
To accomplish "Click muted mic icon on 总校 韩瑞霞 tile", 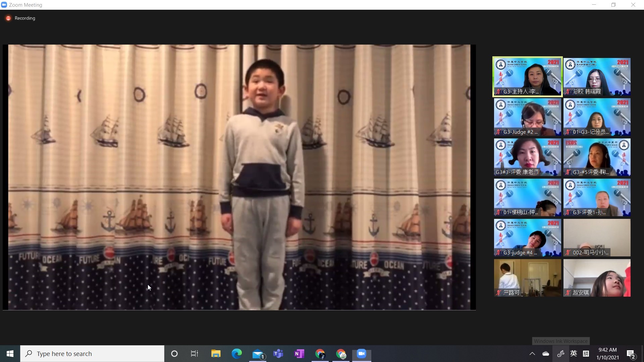I will coord(568,92).
